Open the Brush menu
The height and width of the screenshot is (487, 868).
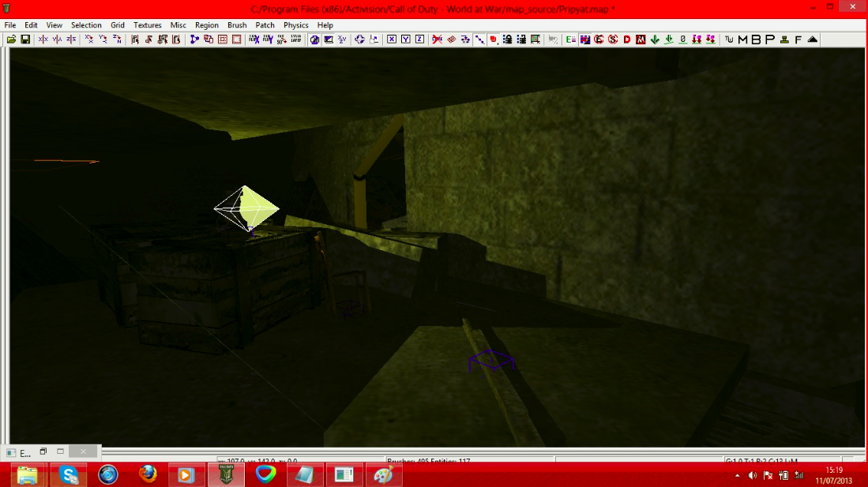click(237, 25)
